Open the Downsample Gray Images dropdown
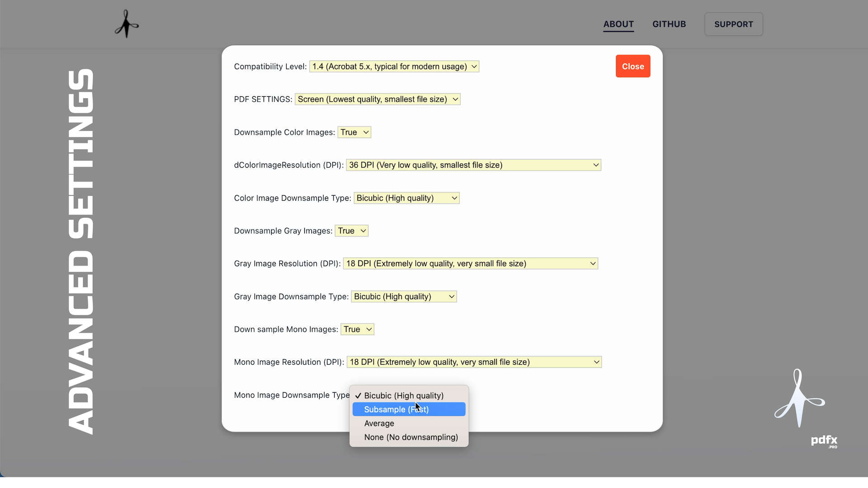This screenshot has width=868, height=488. click(352, 231)
